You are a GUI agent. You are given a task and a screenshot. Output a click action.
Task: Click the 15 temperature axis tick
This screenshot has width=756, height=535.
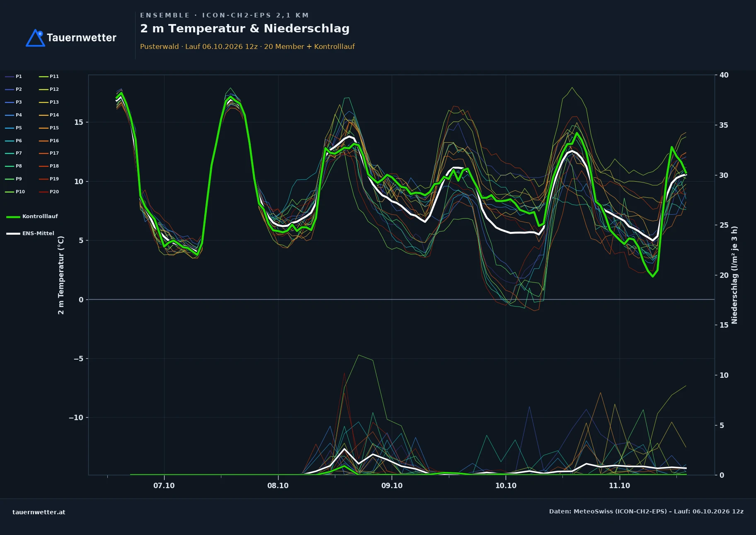pos(79,122)
